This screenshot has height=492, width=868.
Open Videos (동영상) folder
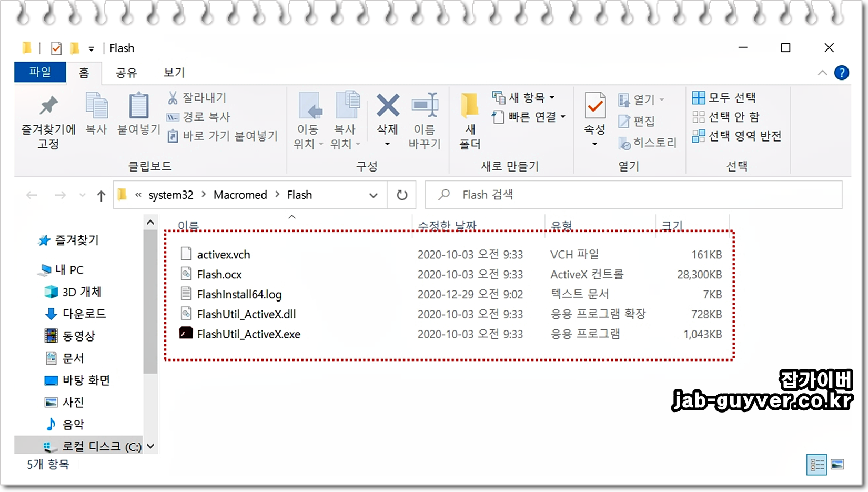point(70,336)
